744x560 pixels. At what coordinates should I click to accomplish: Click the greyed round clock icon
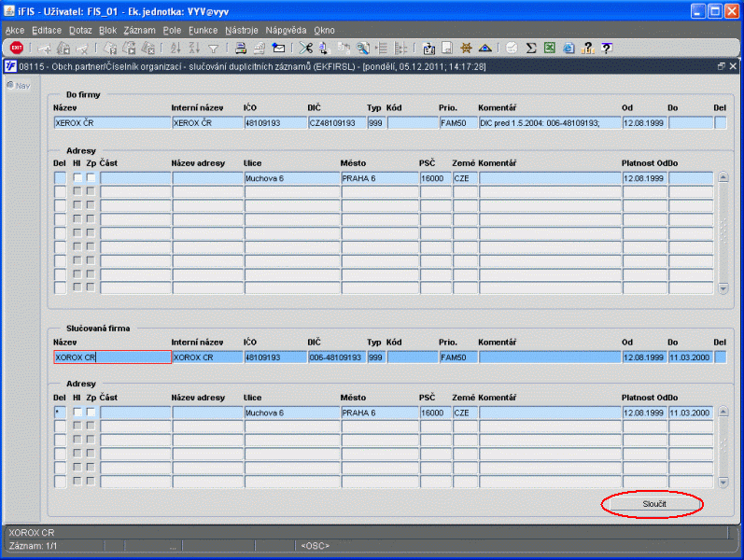click(512, 48)
